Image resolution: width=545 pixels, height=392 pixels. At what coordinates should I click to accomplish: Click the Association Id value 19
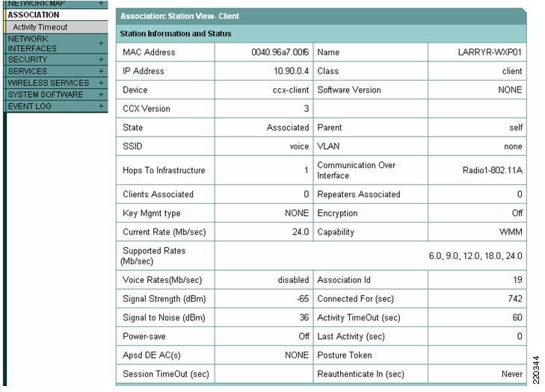tap(517, 280)
